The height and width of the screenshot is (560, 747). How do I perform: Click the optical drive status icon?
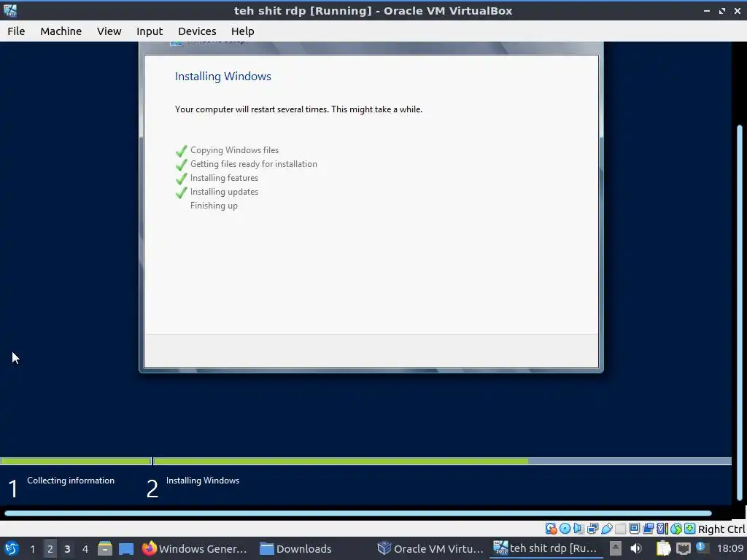[565, 529]
